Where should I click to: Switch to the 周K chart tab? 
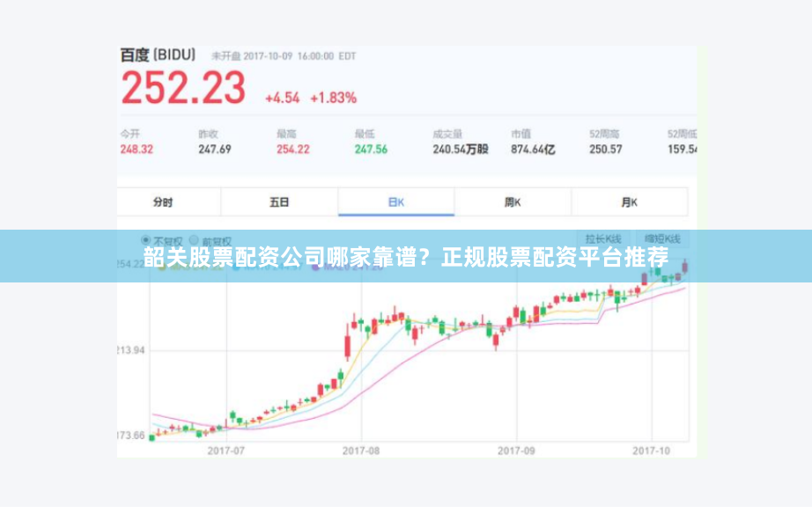(513, 202)
